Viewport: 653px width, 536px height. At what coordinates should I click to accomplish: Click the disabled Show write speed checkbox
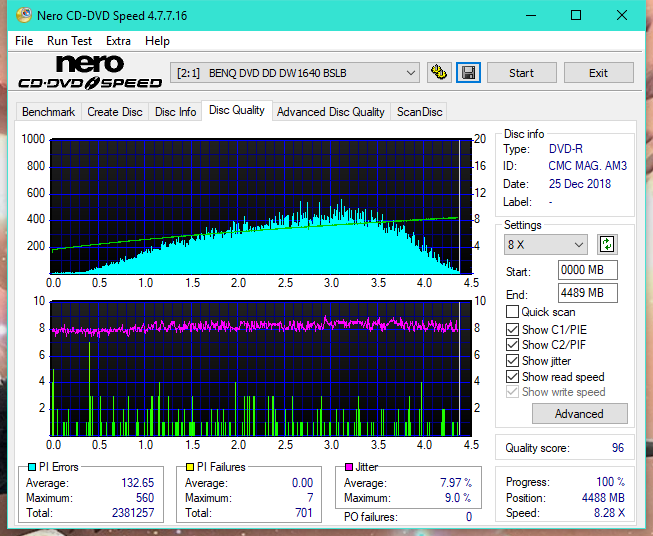coord(512,392)
